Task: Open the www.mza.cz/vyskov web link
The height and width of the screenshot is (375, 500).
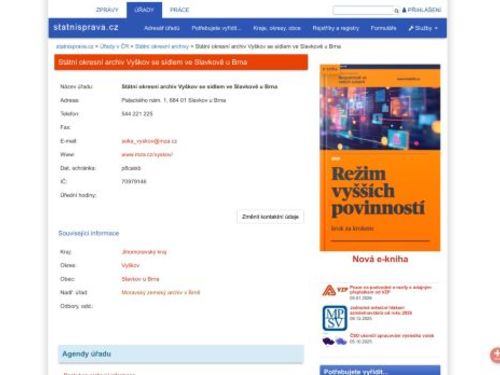Action: coord(147,154)
